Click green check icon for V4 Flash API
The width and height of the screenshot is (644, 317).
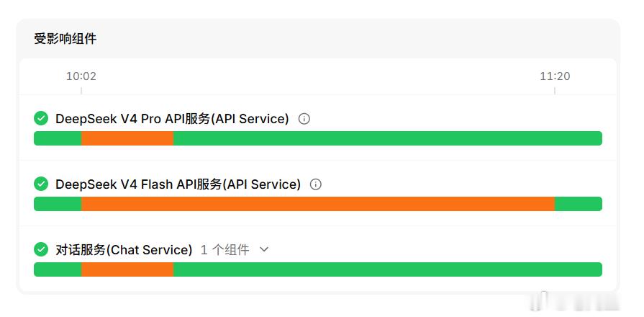[x=41, y=184]
